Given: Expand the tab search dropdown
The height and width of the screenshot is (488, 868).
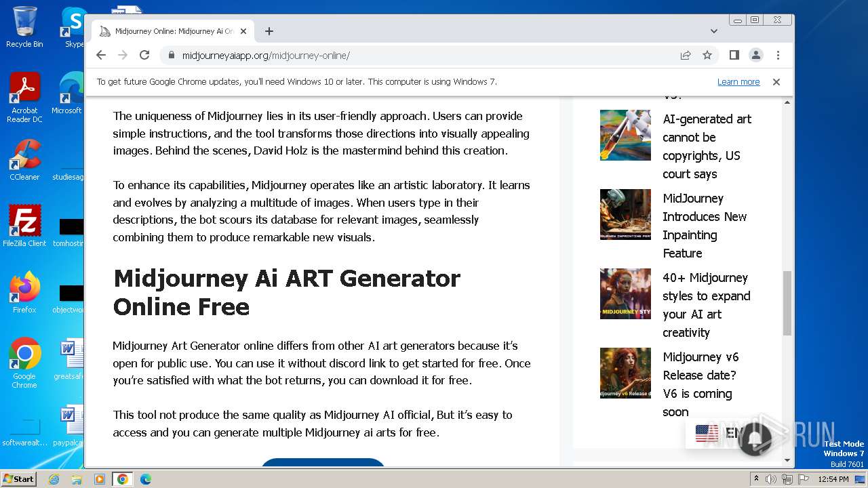Looking at the screenshot, I should [x=713, y=31].
